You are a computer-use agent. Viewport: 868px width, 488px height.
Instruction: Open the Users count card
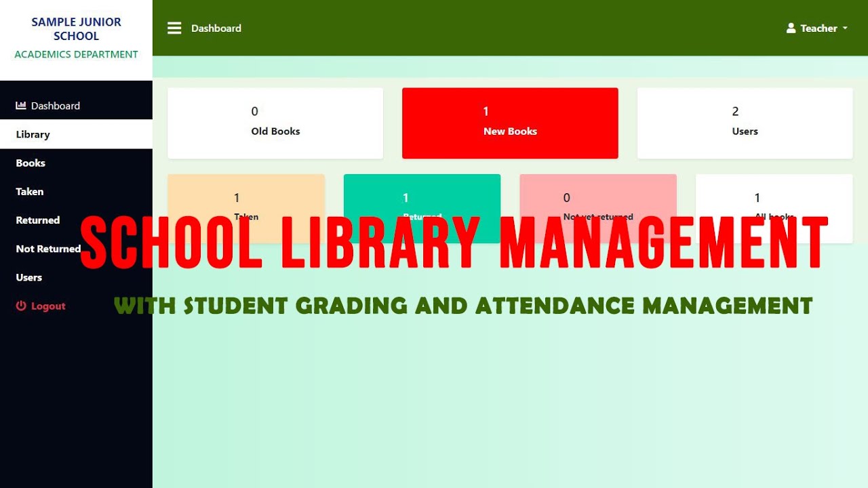pyautogui.click(x=745, y=123)
